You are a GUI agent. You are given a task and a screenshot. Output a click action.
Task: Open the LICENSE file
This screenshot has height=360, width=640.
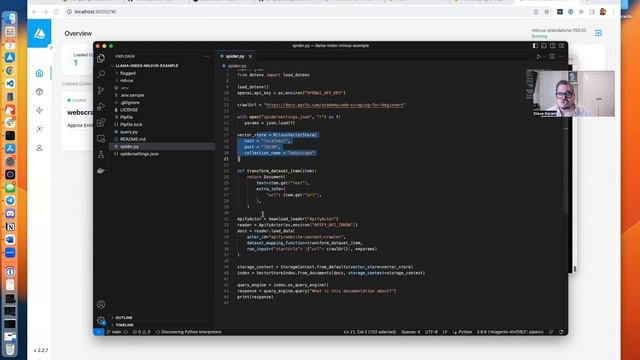(x=129, y=110)
